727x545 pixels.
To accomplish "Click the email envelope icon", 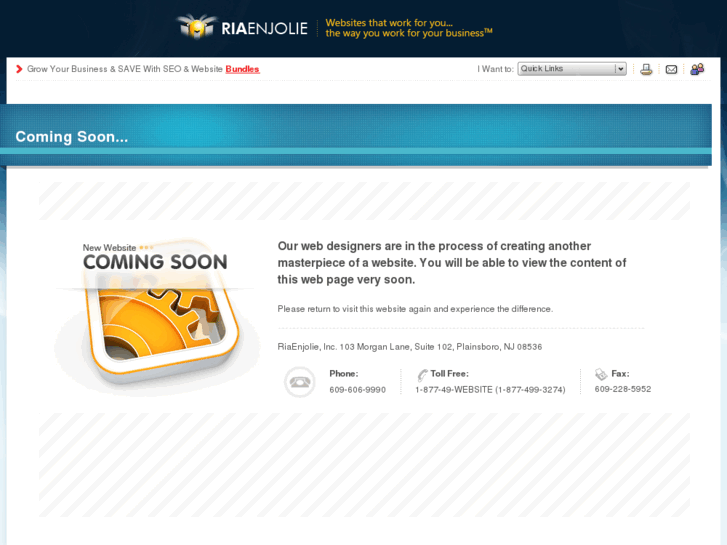I will click(x=671, y=70).
